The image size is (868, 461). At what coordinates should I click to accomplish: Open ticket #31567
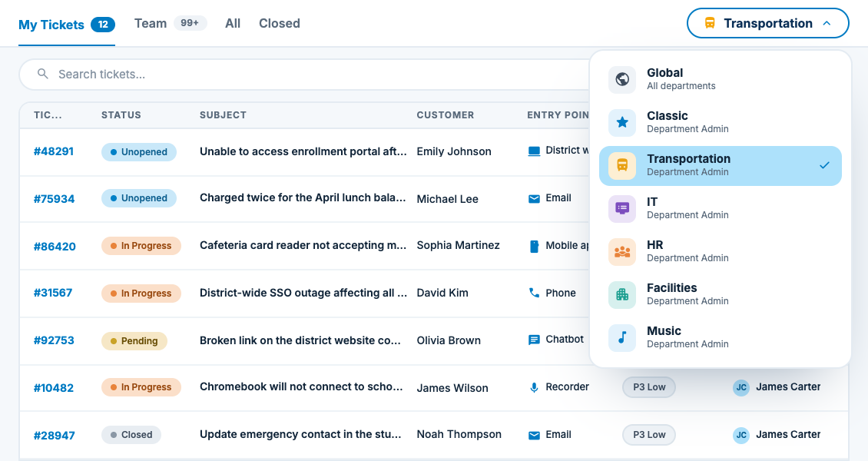point(53,293)
